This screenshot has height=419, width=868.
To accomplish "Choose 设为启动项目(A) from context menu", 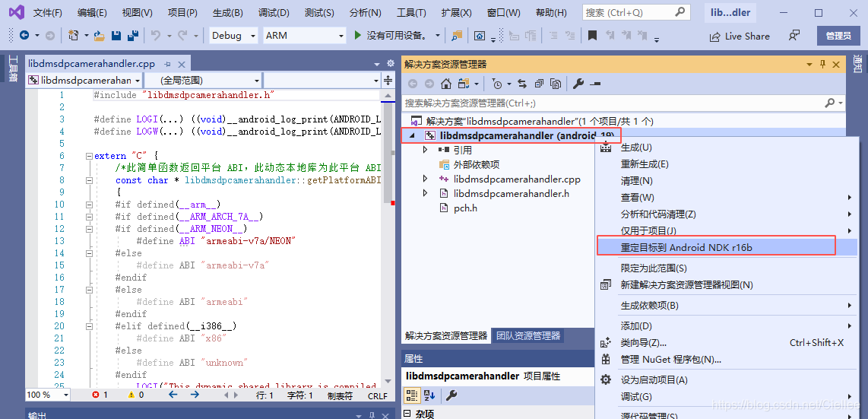I will [x=654, y=380].
